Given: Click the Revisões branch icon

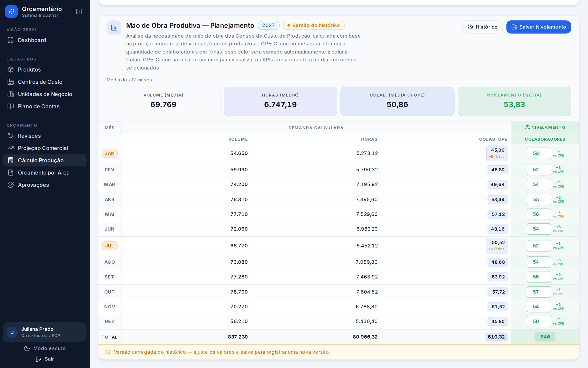Looking at the screenshot, I should [x=11, y=136].
